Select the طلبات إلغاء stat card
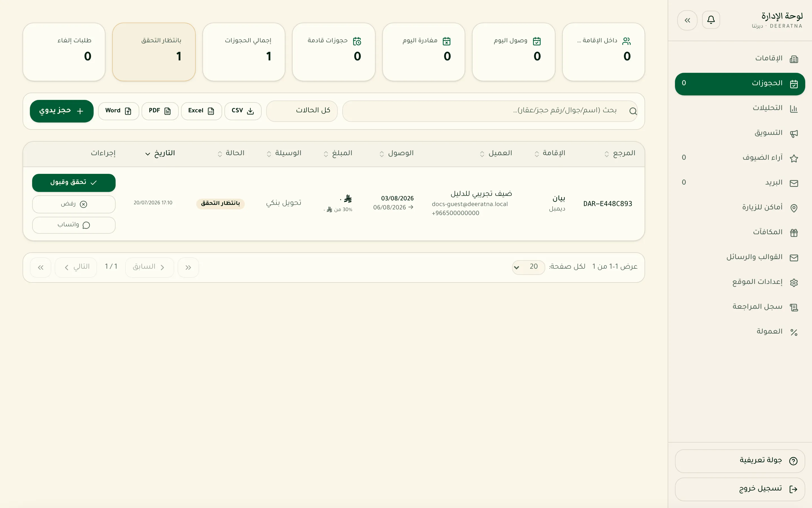Viewport: 812px width, 508px height. tap(64, 52)
